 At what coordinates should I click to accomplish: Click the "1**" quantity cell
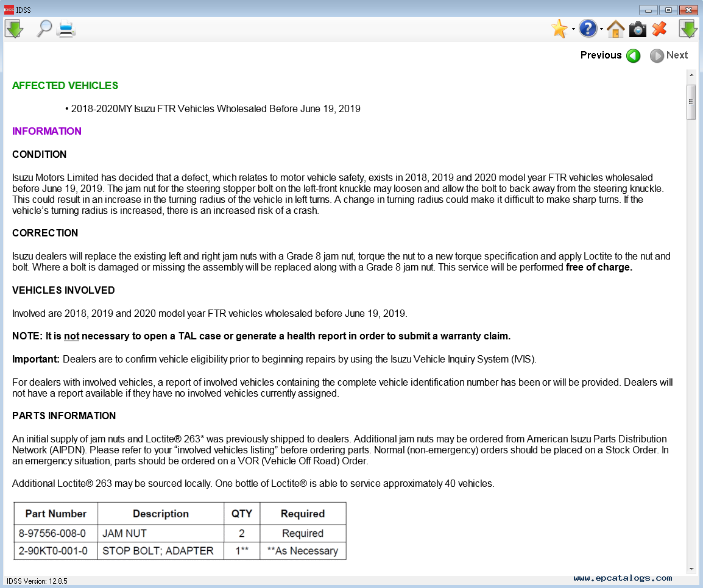coord(242,551)
